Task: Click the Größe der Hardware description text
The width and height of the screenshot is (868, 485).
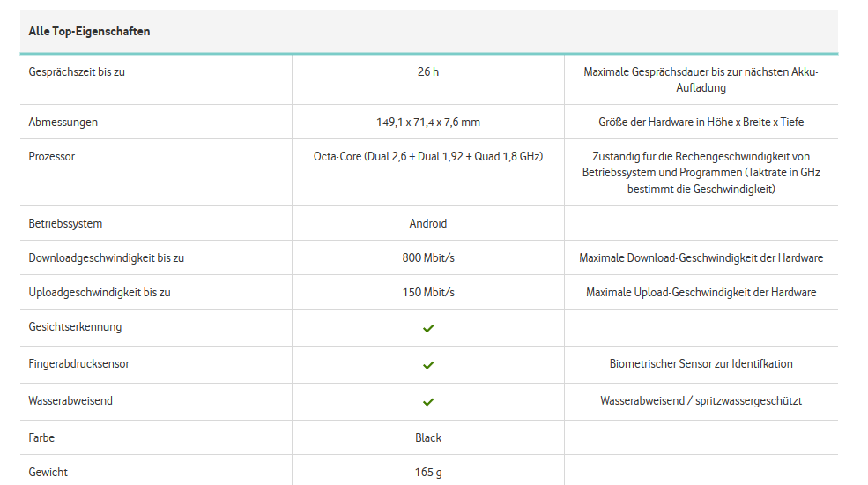Action: click(701, 123)
